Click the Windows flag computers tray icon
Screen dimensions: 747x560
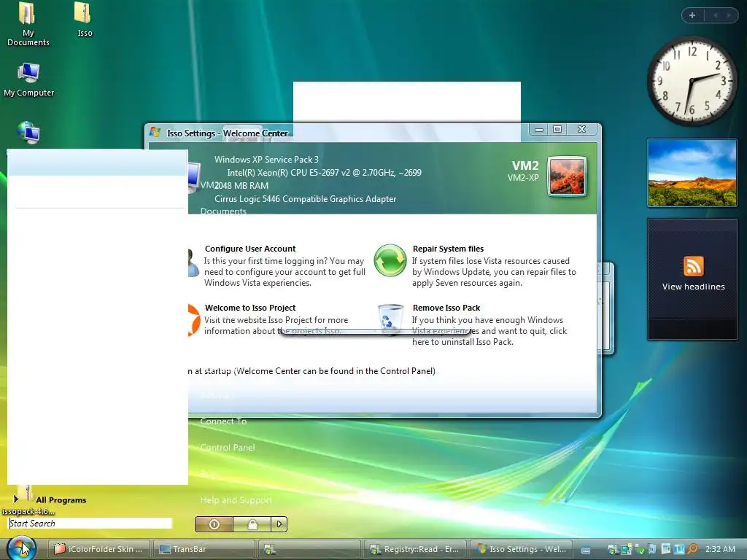(x=613, y=550)
